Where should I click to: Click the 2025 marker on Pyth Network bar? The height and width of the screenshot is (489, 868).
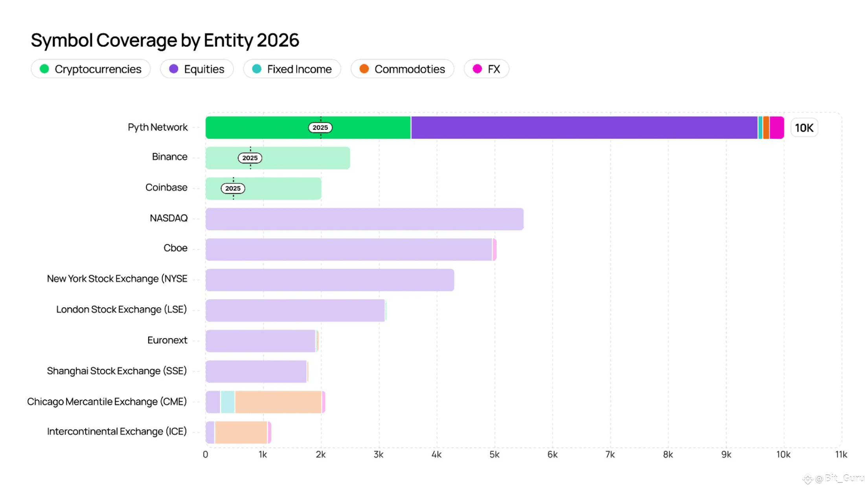320,127
